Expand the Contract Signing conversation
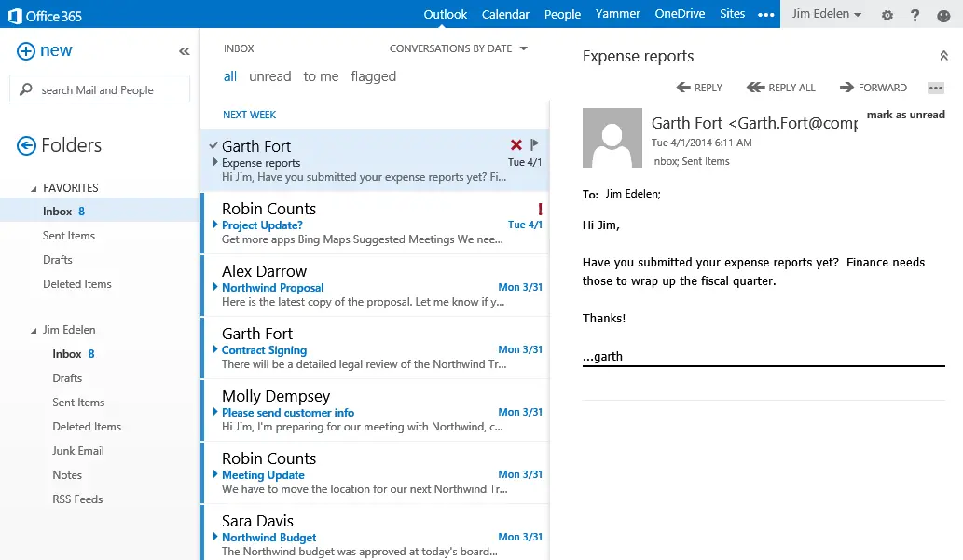The height and width of the screenshot is (560, 963). pos(215,349)
